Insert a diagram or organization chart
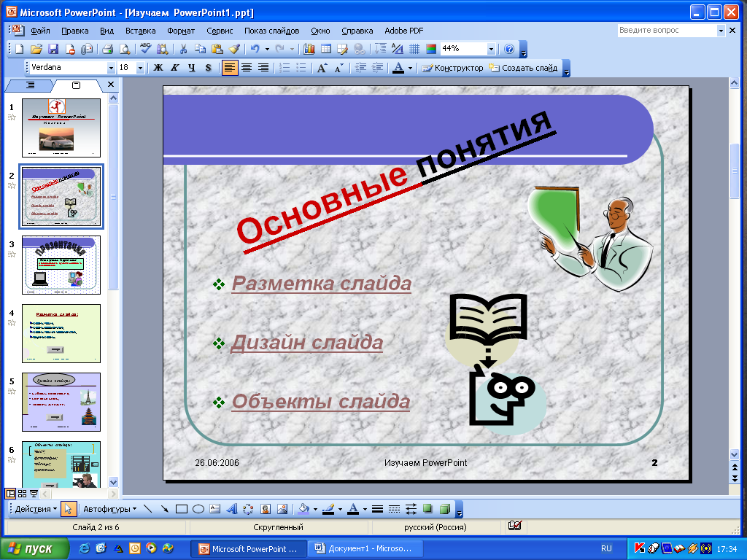This screenshot has height=560, width=747. point(248,509)
